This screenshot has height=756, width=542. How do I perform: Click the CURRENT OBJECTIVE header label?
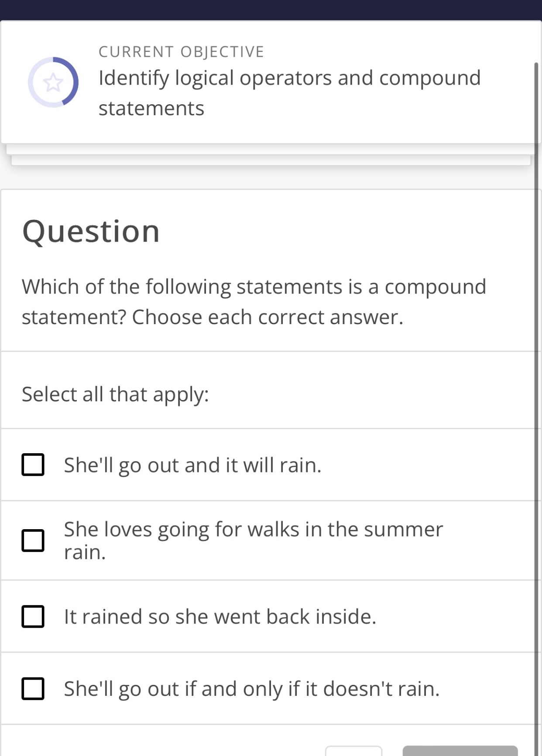coord(181,51)
